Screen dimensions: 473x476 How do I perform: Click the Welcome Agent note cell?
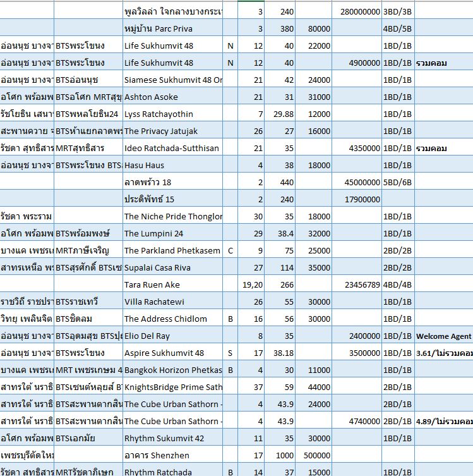[444, 336]
